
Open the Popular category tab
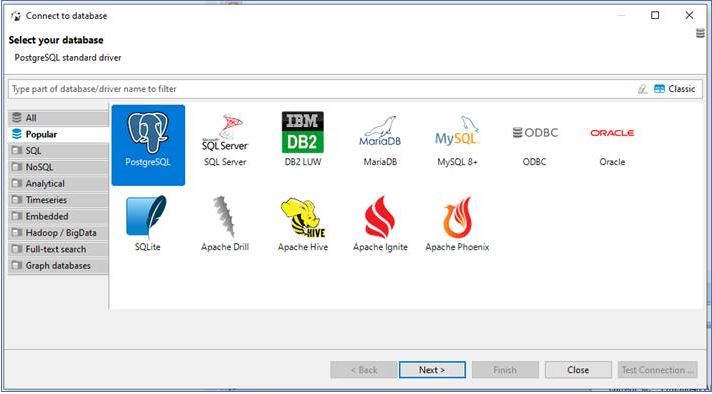click(x=59, y=134)
